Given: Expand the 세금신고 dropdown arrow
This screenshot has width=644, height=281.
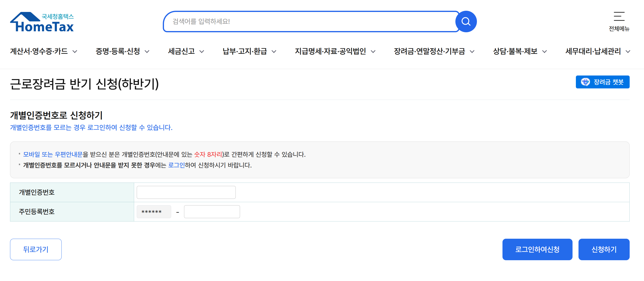Looking at the screenshot, I should [x=202, y=52].
